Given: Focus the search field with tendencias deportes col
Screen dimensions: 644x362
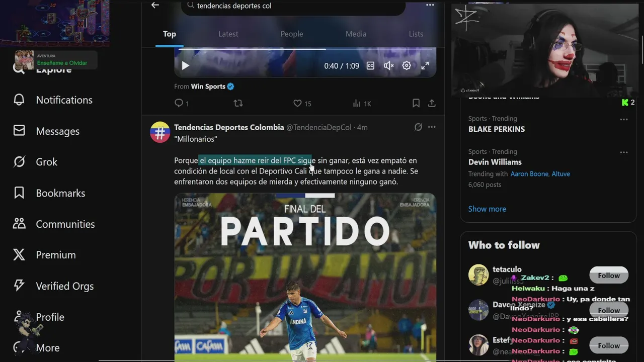Looking at the screenshot, I should tap(293, 6).
